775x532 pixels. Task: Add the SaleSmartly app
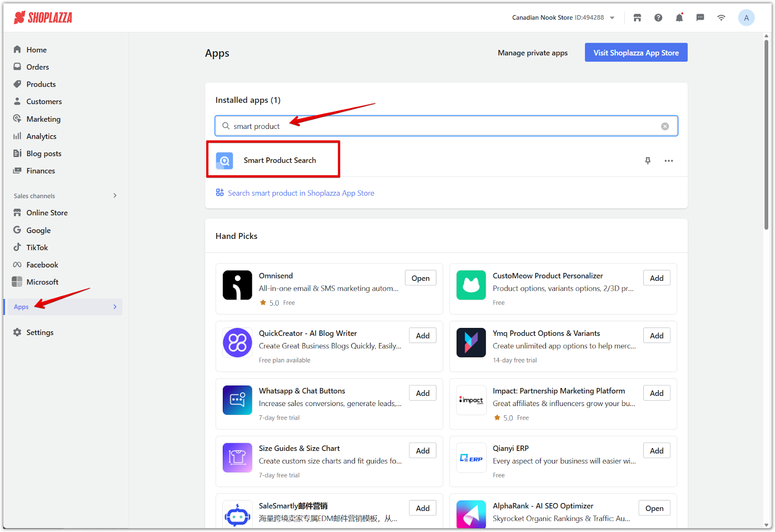click(x=423, y=508)
